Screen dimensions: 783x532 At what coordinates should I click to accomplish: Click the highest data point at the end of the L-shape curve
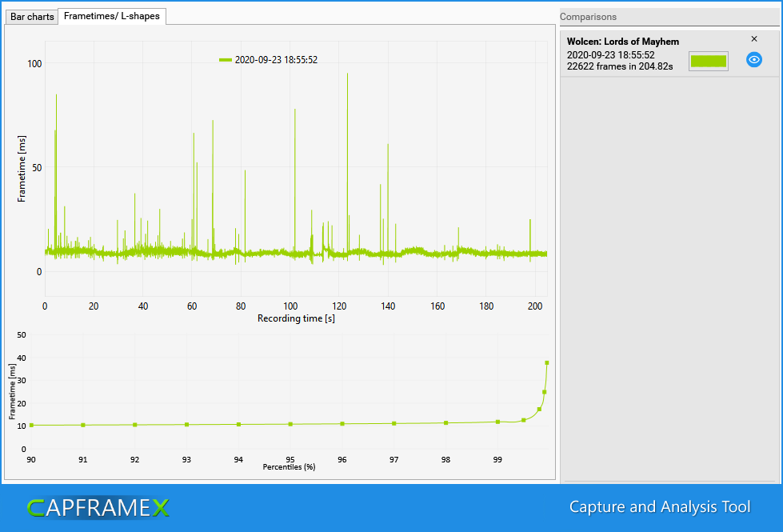pos(547,363)
